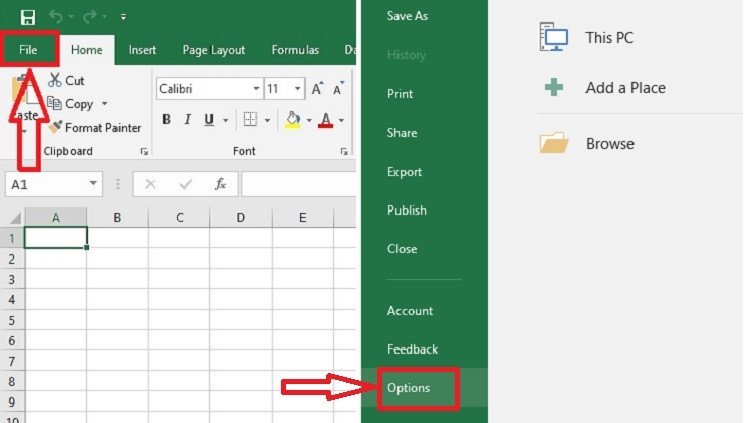Switch to the Insert tab

click(142, 50)
